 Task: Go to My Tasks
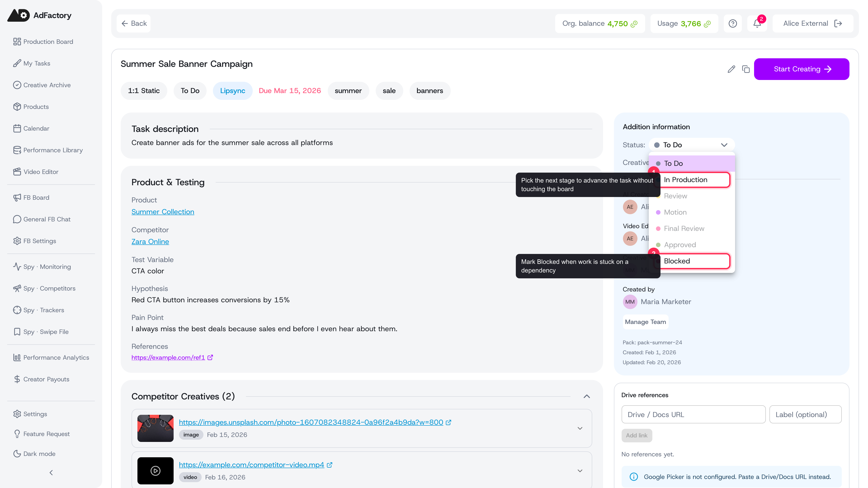(32, 63)
